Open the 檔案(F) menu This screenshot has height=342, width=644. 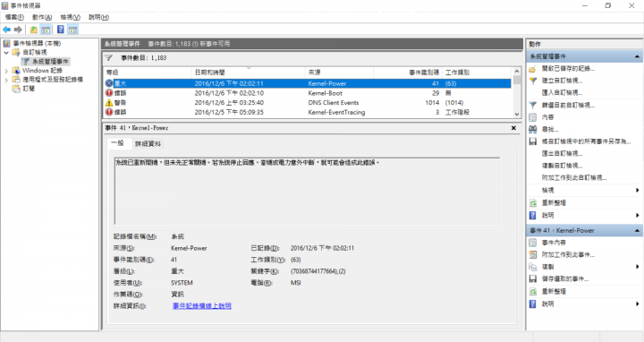point(14,17)
